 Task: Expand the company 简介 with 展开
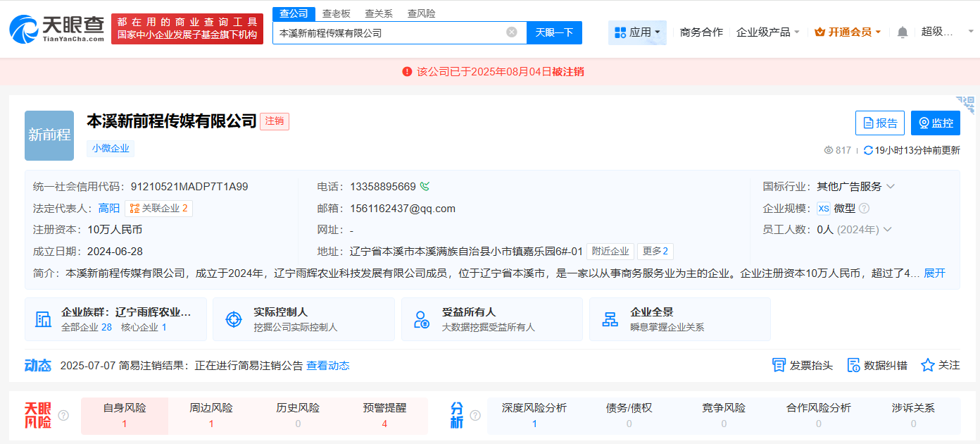934,273
